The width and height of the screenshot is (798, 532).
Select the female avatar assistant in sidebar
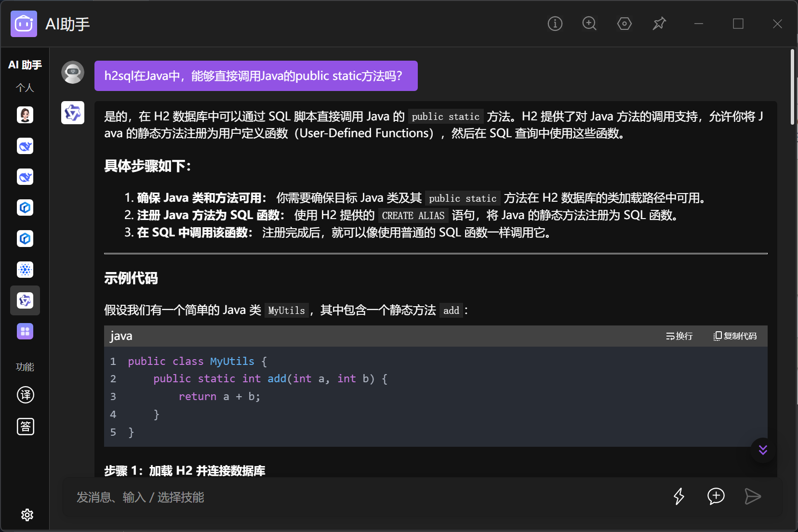(25, 115)
